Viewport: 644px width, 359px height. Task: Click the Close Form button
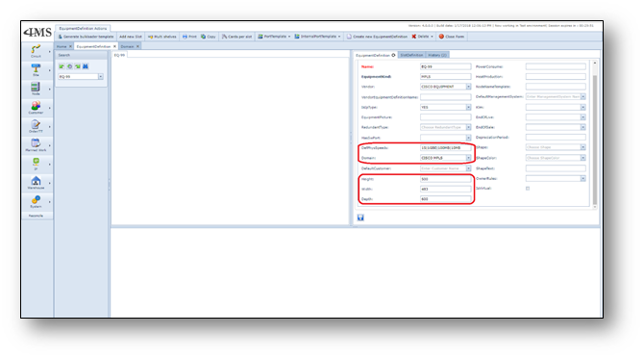(x=452, y=37)
